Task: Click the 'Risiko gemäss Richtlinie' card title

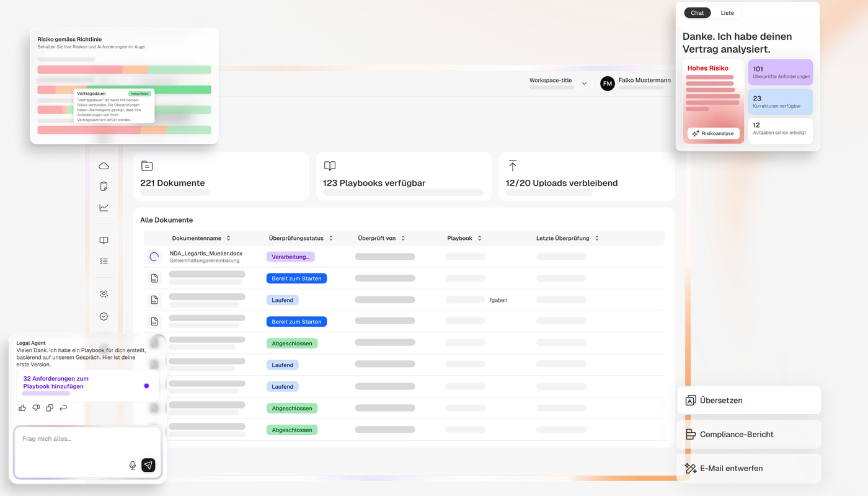Action: pos(69,39)
